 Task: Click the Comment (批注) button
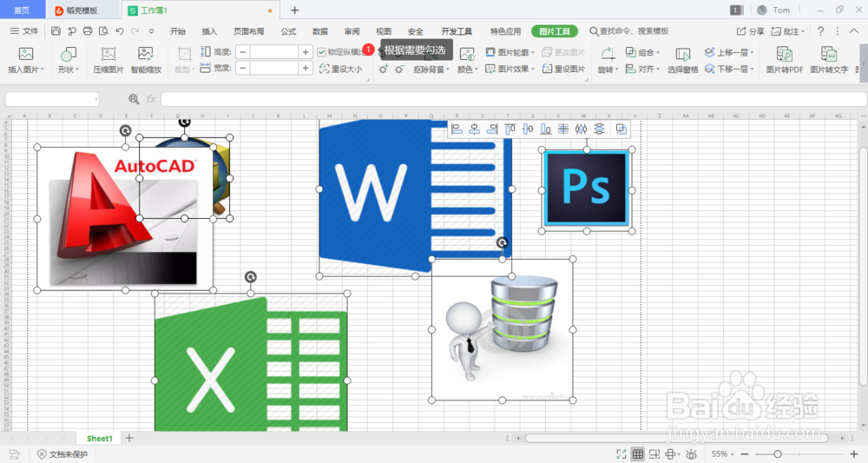tap(788, 31)
